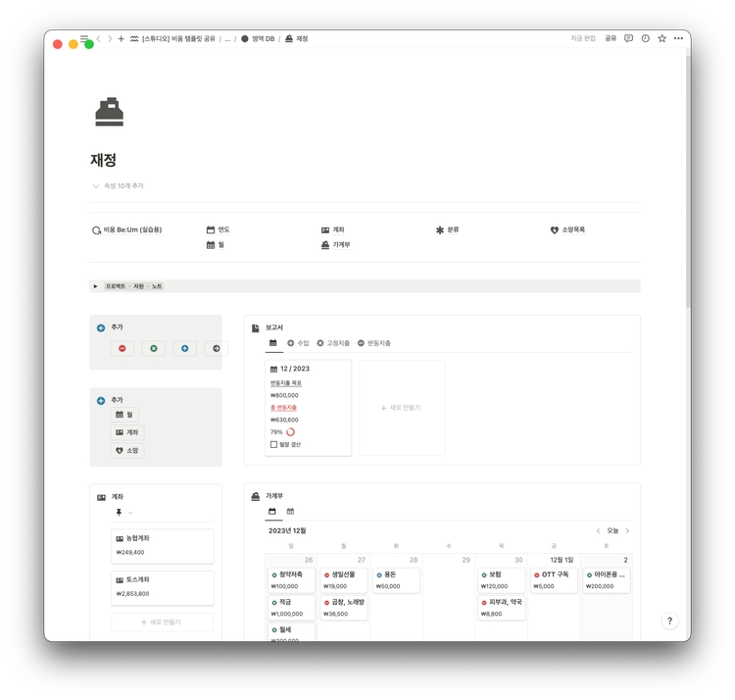735x700 pixels.
Task: Go to next month in calendar
Action: pos(627,530)
